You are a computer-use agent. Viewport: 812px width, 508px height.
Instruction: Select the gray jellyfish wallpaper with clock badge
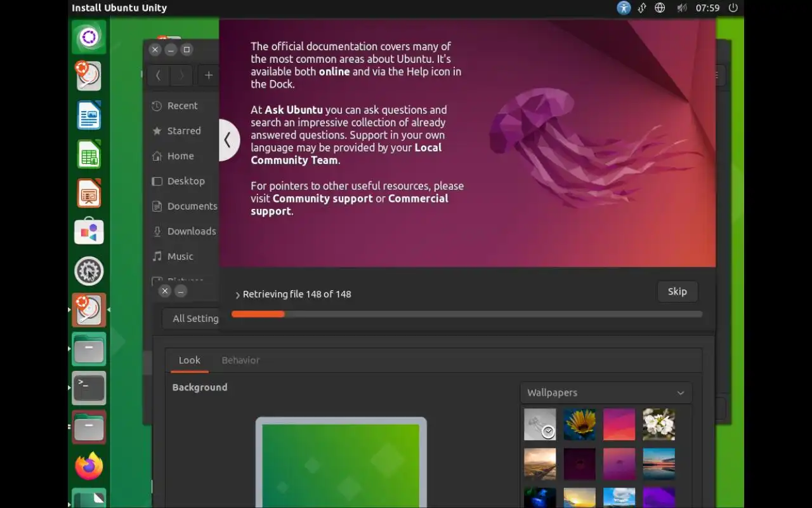[x=540, y=424]
